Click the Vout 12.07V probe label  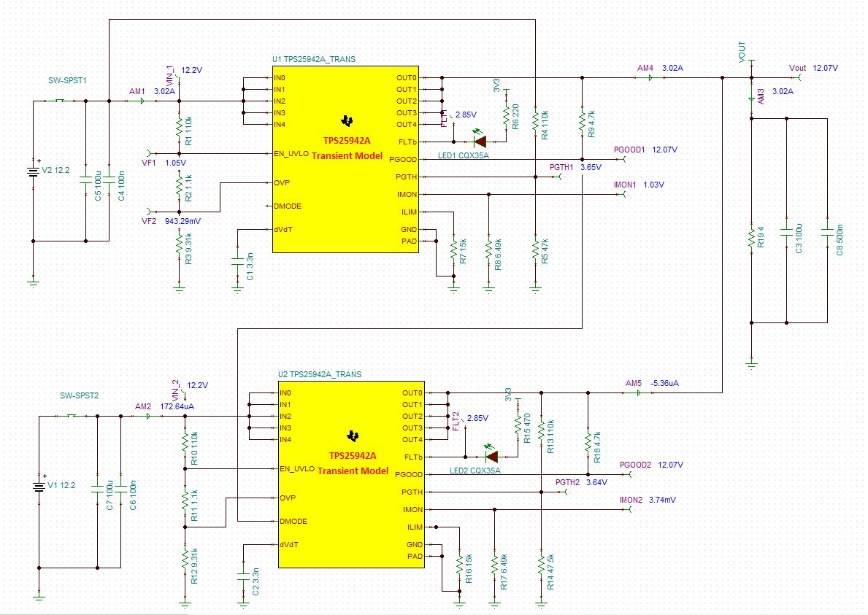(x=813, y=68)
